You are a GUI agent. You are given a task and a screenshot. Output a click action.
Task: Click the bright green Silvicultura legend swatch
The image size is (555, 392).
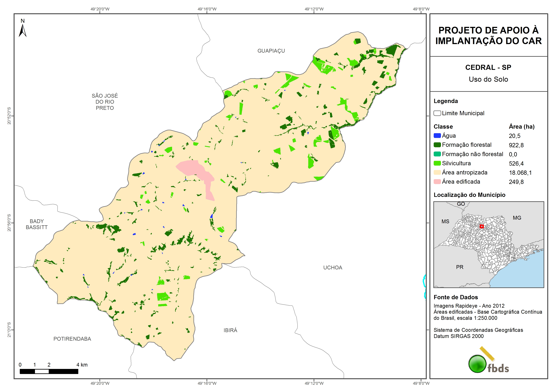(437, 163)
